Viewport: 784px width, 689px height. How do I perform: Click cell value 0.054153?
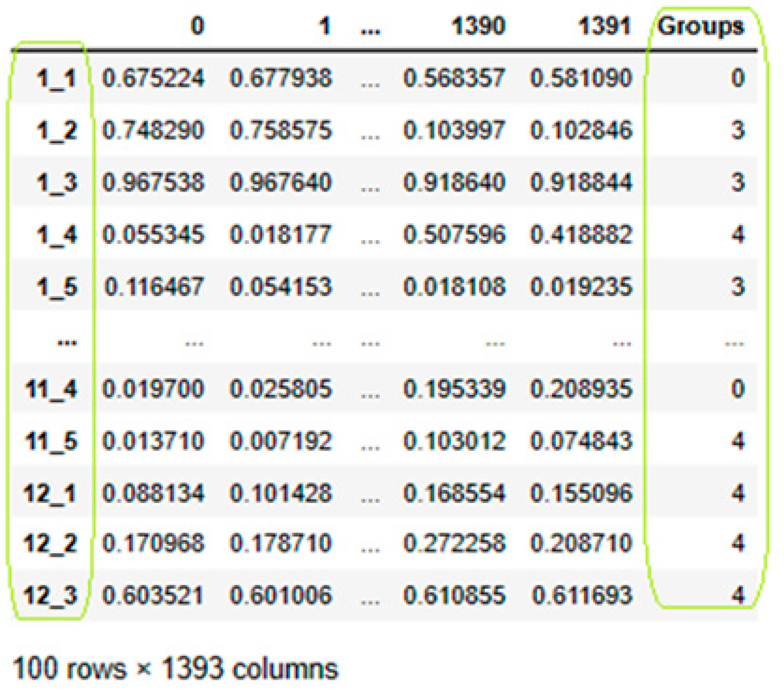280,287
